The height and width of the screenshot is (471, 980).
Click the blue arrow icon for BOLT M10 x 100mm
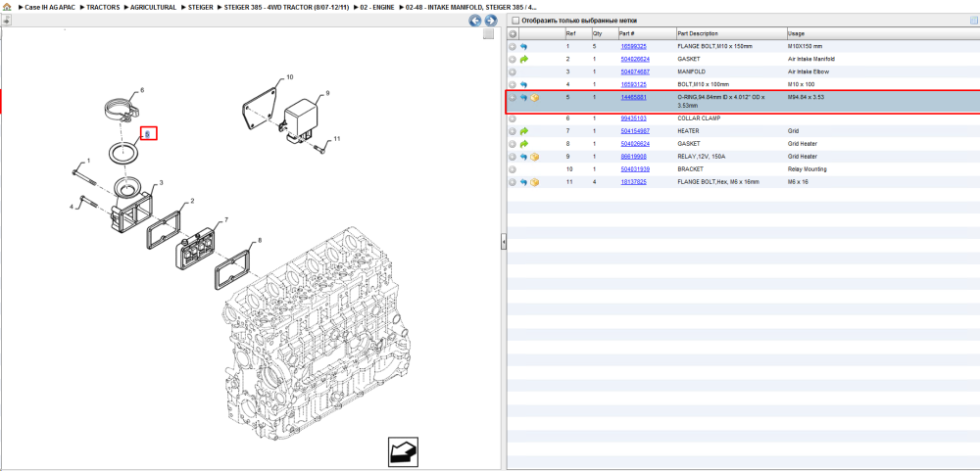point(523,84)
